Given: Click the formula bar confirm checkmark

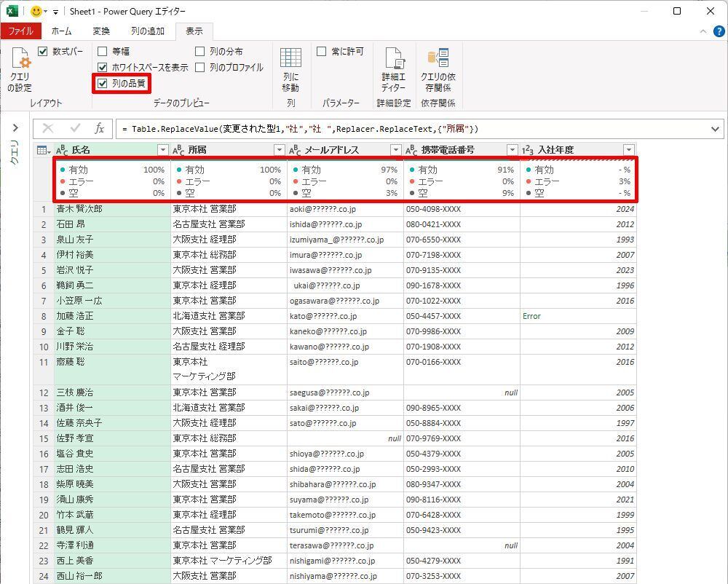Looking at the screenshot, I should (75, 129).
